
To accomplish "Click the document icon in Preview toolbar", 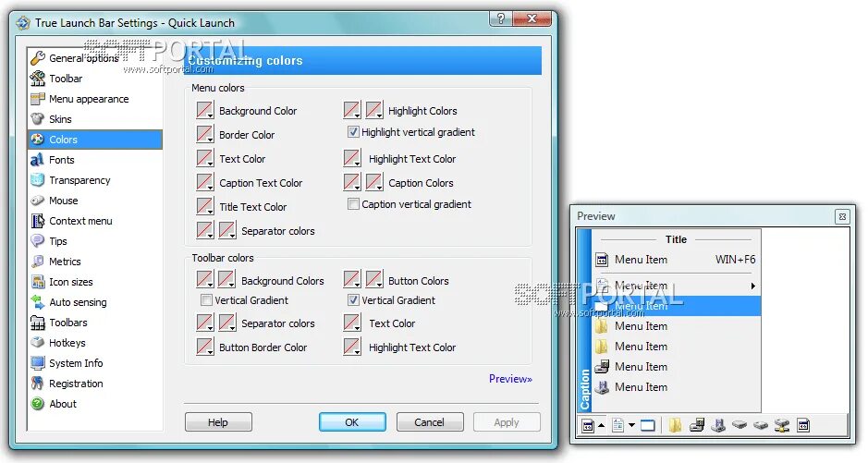I will coord(617,425).
